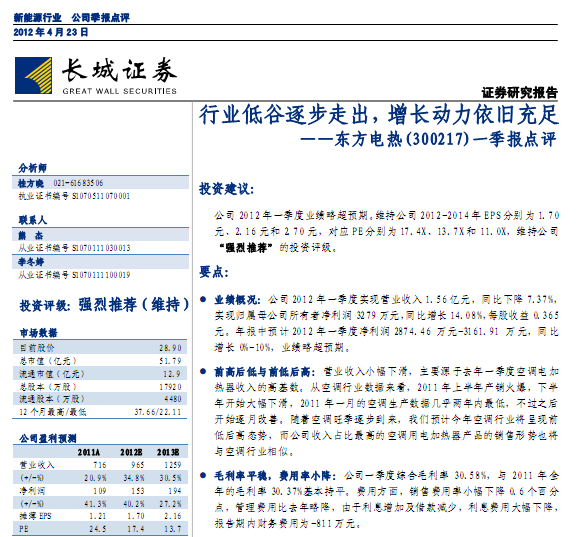The width and height of the screenshot is (576, 537).
Task: Click the 证券研究报告 label
Action: pos(519,93)
